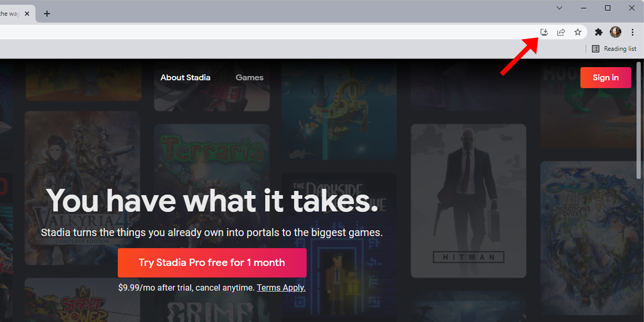Click Try Stadia Pro free for 1 month
This screenshot has height=322, width=644.
212,263
